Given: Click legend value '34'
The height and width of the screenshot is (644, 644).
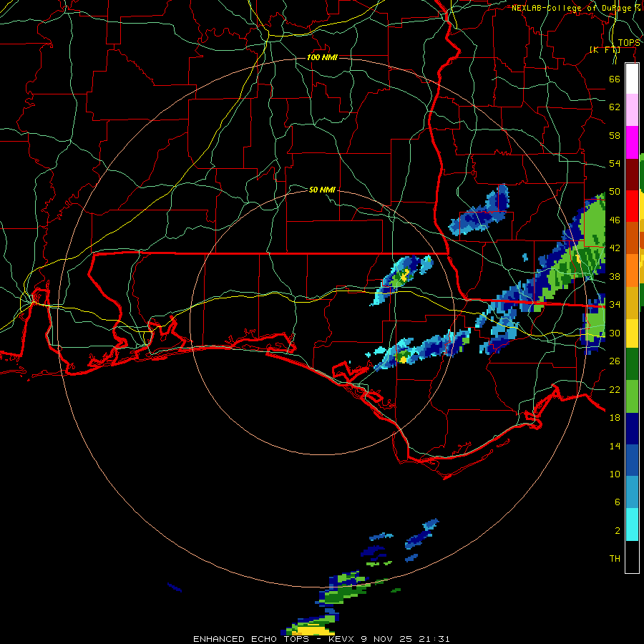Looking at the screenshot, I should 615,305.
